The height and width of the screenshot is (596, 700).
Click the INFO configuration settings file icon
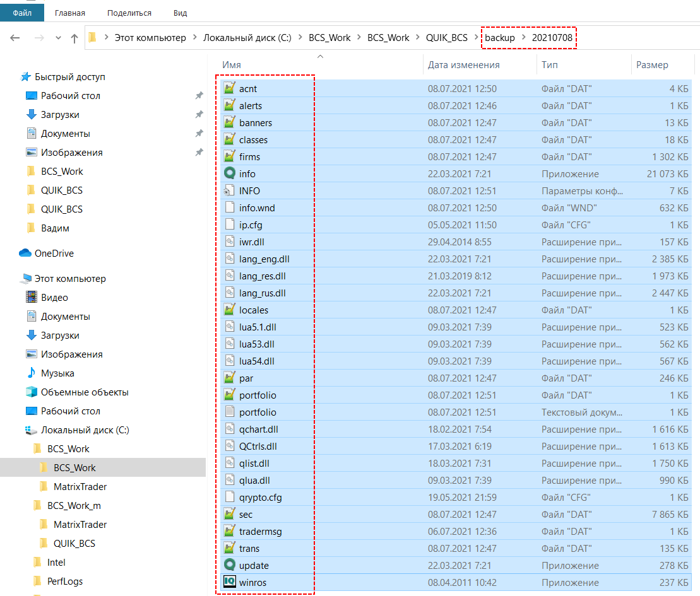click(230, 190)
